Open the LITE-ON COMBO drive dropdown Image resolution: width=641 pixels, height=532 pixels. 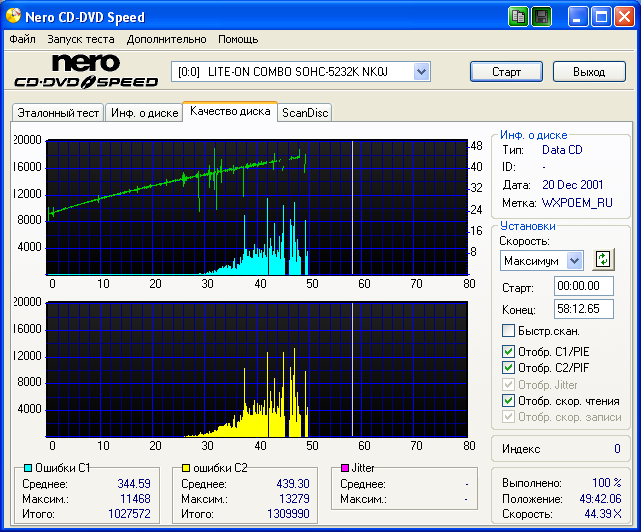point(421,71)
